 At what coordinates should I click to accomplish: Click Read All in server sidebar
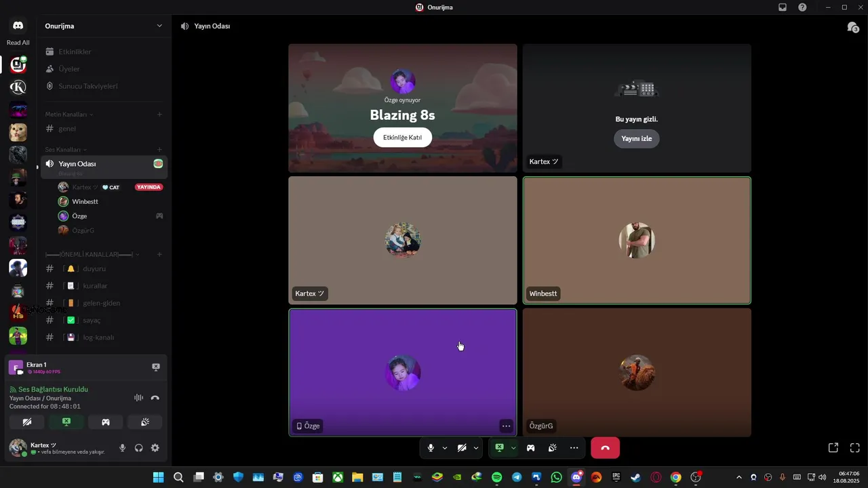18,43
